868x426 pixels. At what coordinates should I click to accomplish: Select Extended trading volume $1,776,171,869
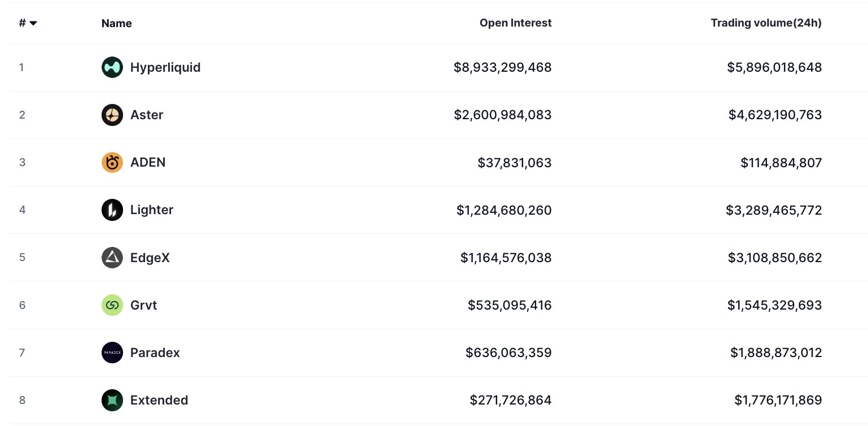[778, 400]
